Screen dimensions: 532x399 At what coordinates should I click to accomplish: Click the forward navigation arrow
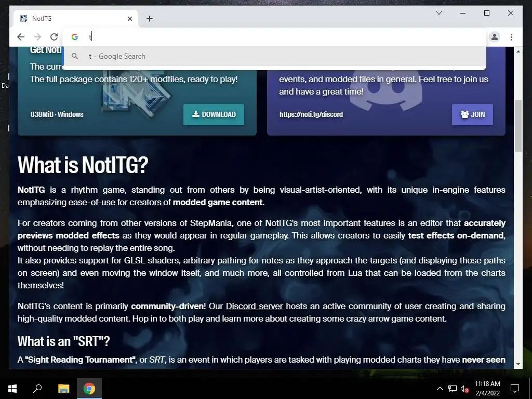pos(37,37)
